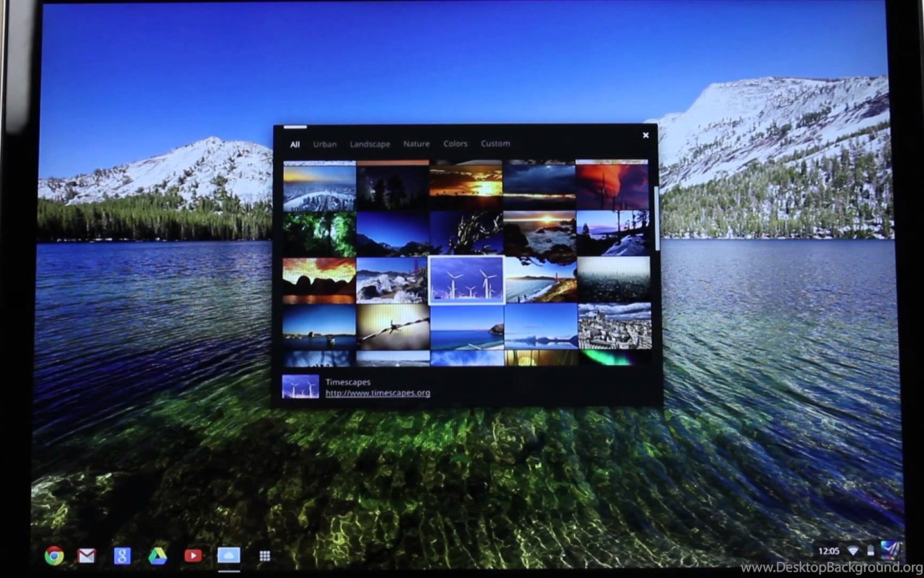The width and height of the screenshot is (924, 578).
Task: Open Chrome from the shelf
Action: 54,556
